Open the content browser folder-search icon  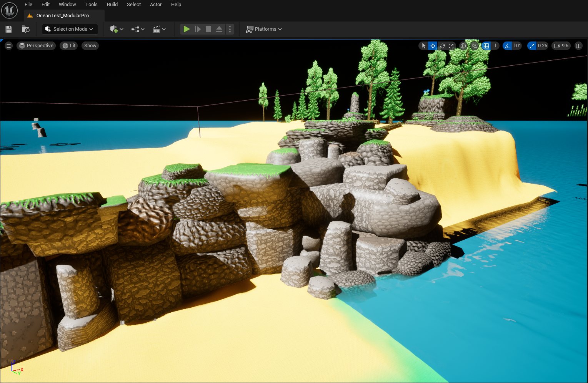point(26,29)
